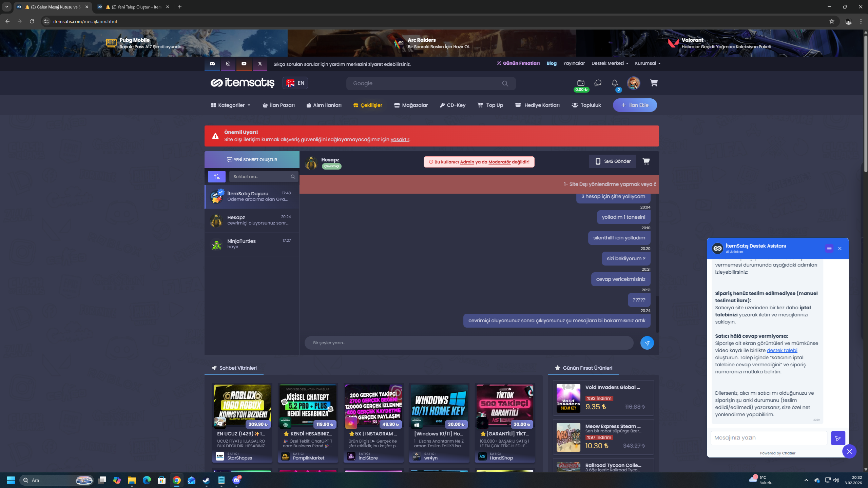868x488 pixels.
Task: Open the Blog link in the top bar
Action: (x=552, y=63)
